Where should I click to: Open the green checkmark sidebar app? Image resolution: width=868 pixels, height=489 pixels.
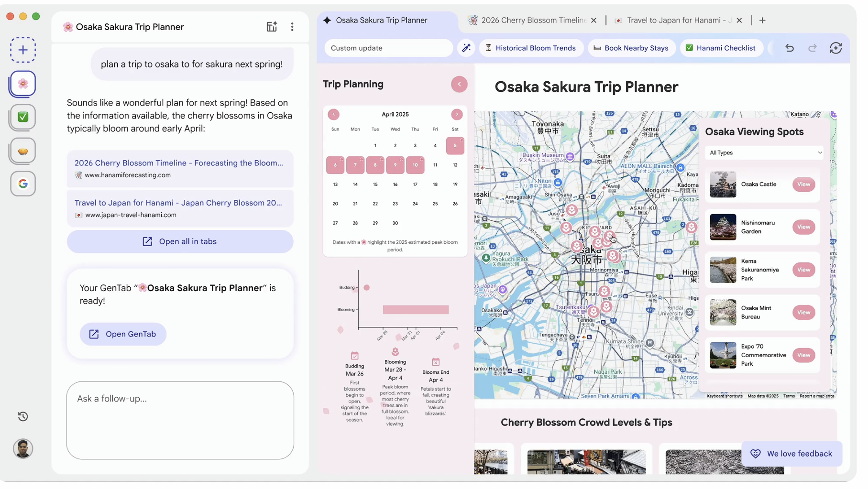23,117
